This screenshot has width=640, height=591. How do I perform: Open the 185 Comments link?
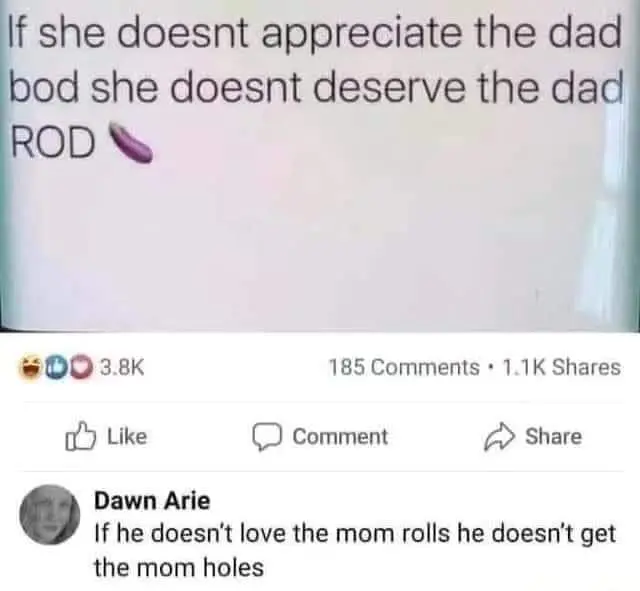(x=404, y=367)
